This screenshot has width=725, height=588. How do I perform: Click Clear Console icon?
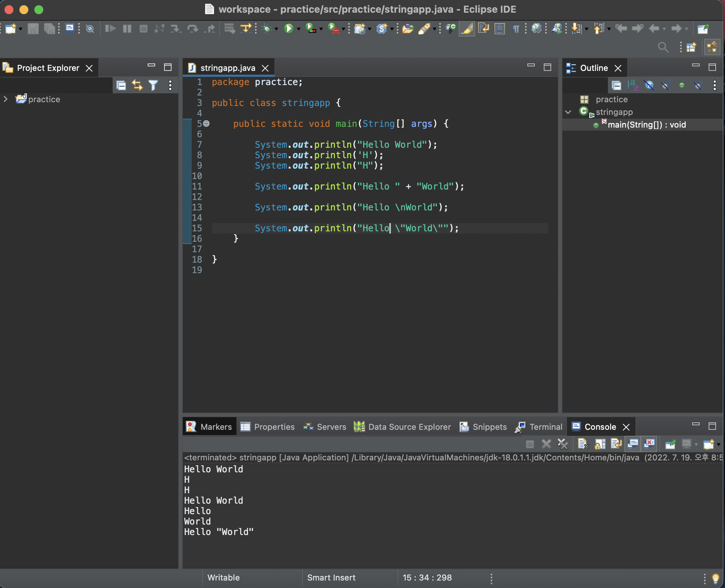(x=583, y=444)
